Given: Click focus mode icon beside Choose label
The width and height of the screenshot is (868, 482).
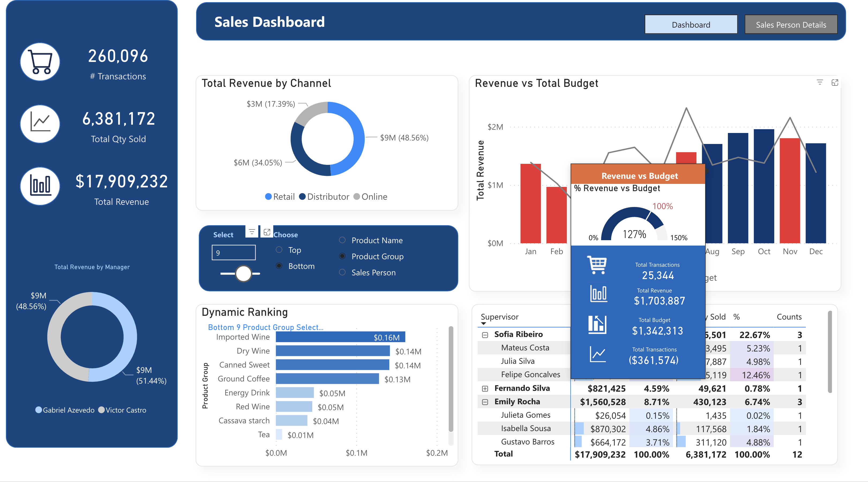Looking at the screenshot, I should [x=267, y=232].
